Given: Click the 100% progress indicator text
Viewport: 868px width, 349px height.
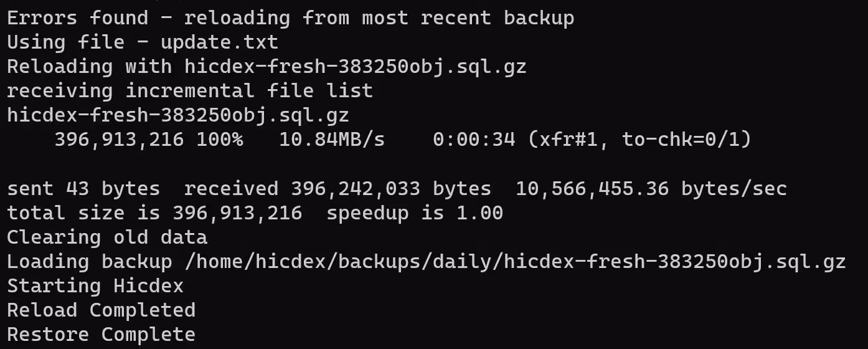Looking at the screenshot, I should 220,140.
